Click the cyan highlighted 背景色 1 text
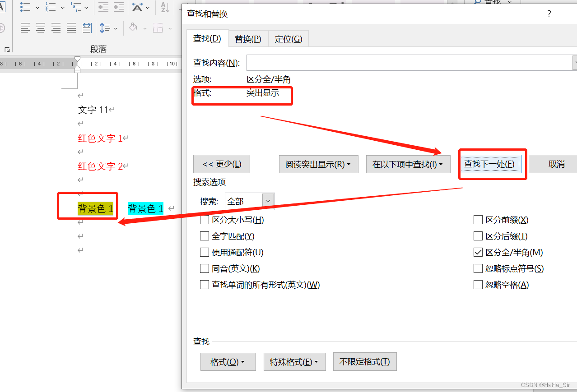The image size is (577, 392). 146,208
